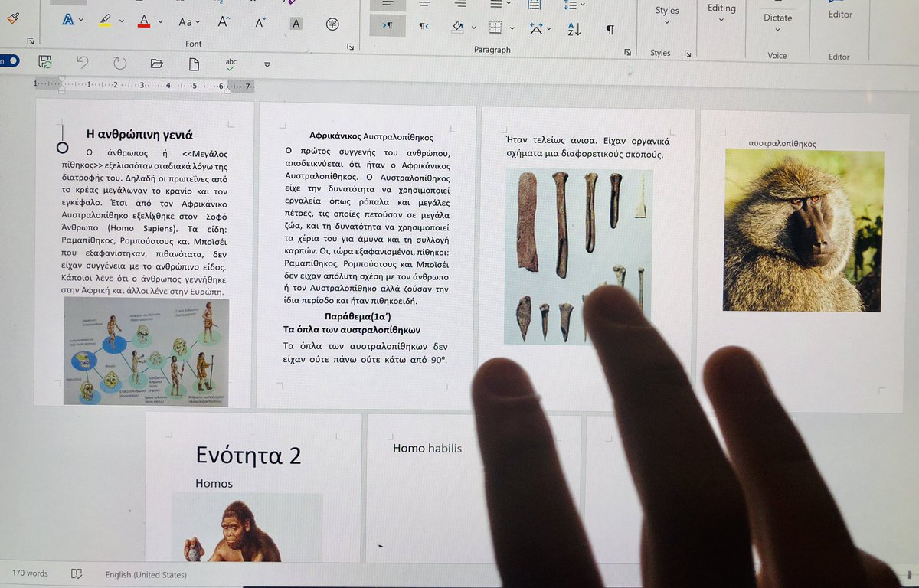Sort the selected text A to Z
Image resolution: width=919 pixels, height=588 pixels.
pos(574,29)
